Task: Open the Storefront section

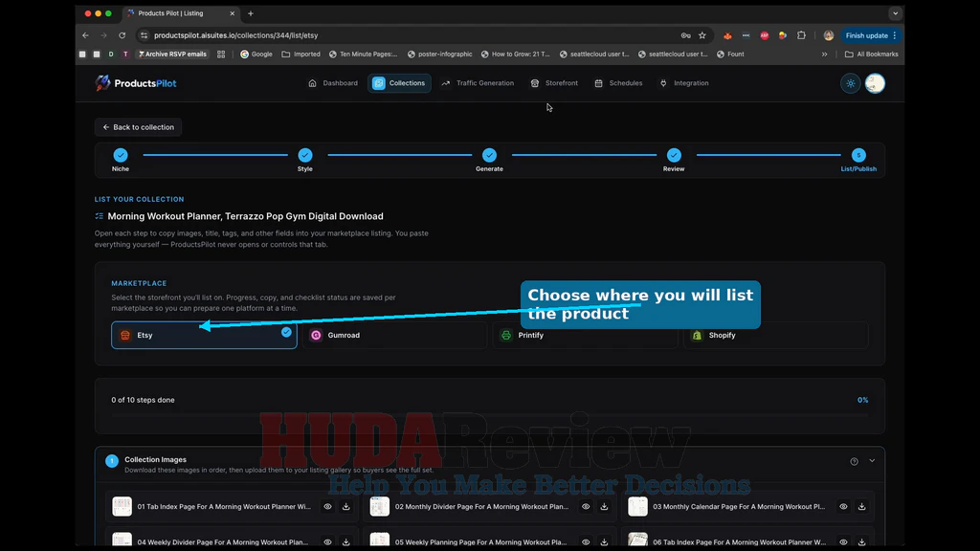Action: [554, 83]
